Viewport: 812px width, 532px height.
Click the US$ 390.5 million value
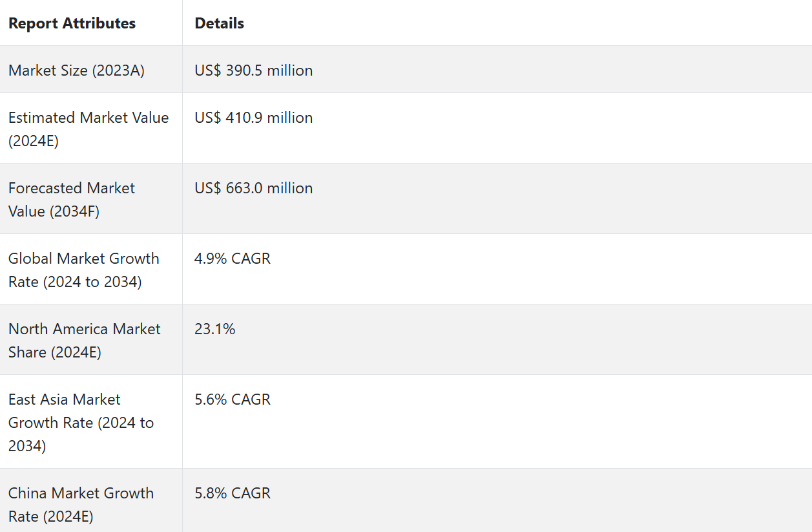253,70
